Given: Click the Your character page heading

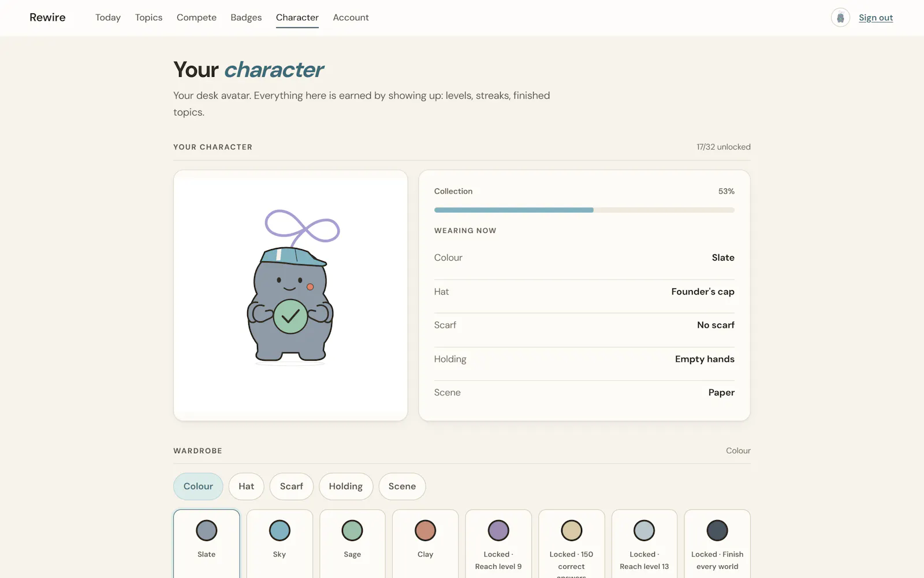Looking at the screenshot, I should tap(248, 70).
